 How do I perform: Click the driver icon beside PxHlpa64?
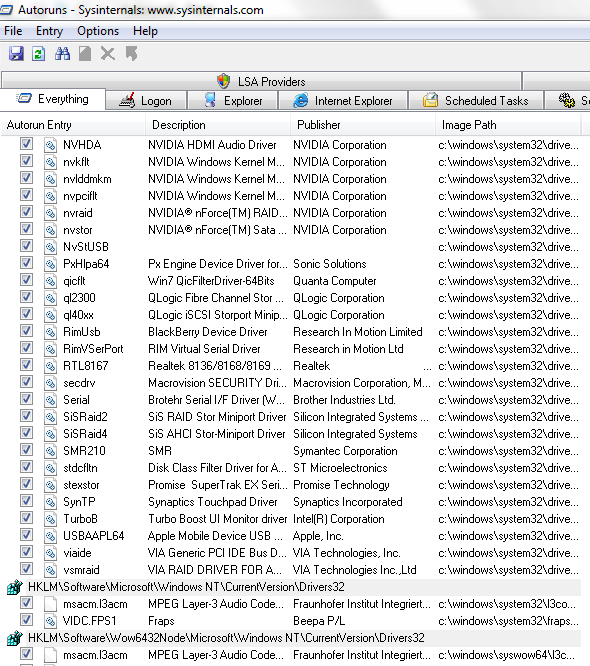(x=51, y=264)
